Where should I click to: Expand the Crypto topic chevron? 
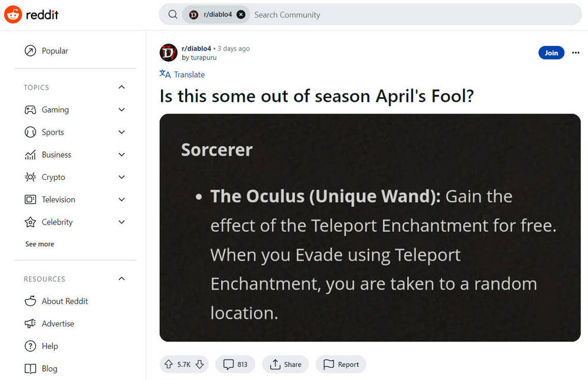pyautogui.click(x=122, y=177)
